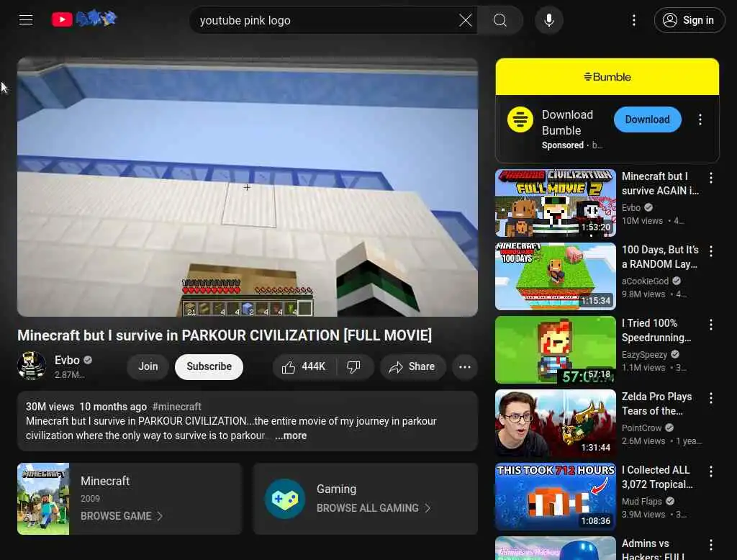
Task: Click the yellow Bumble ad banner
Action: coord(607,76)
